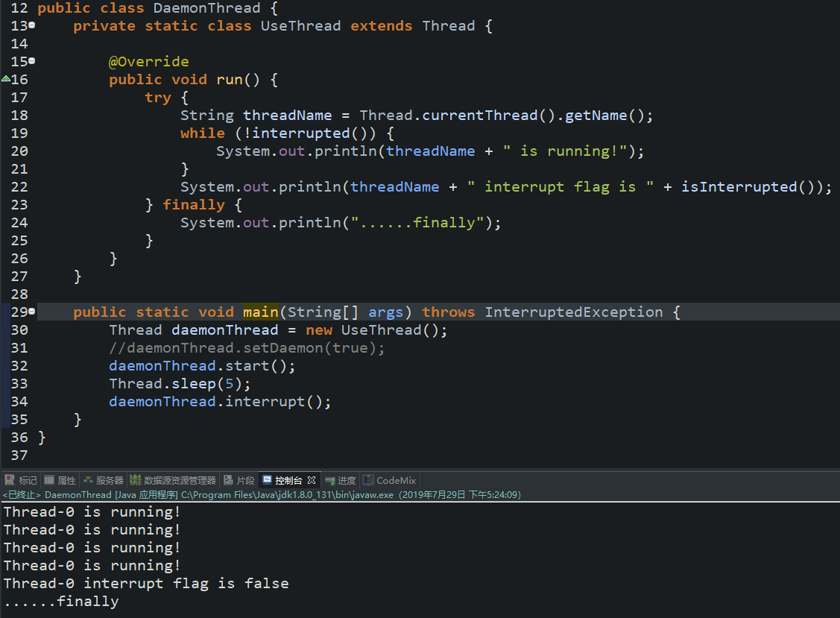Screen dimensions: 840x618
Task: Click the Data Source Explorer icon
Action: coord(136,479)
